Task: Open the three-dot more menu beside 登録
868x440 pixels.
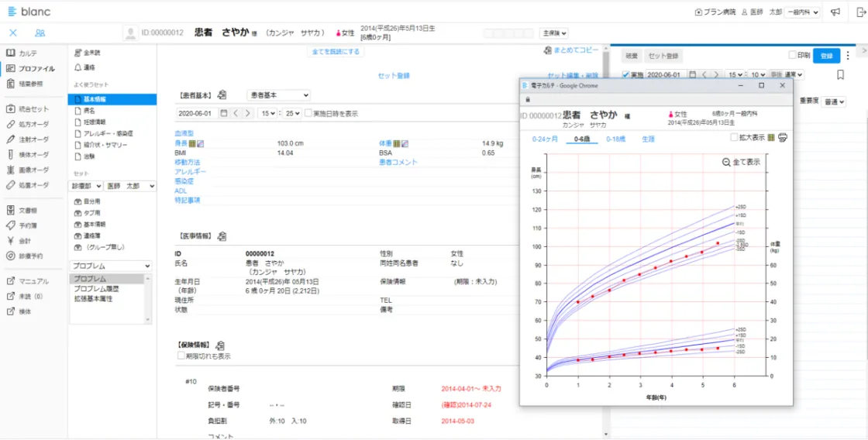Action: pos(848,56)
